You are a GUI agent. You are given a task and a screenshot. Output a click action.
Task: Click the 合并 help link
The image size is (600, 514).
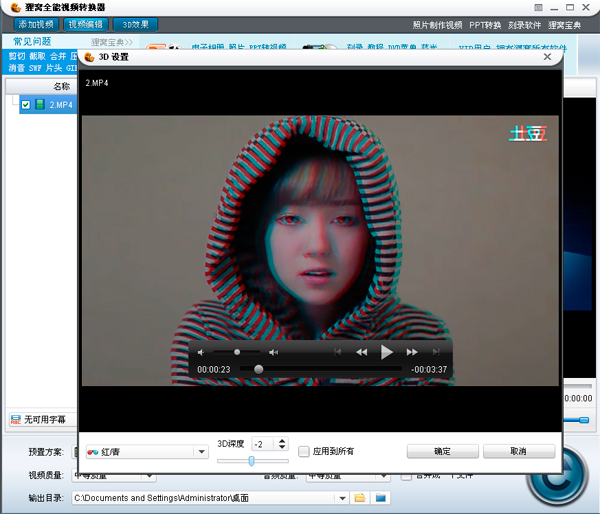click(58, 56)
